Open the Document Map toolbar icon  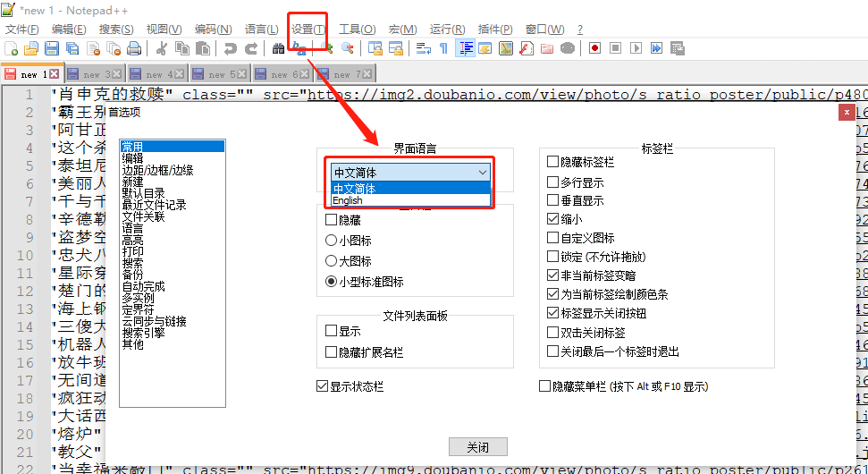coord(506,48)
